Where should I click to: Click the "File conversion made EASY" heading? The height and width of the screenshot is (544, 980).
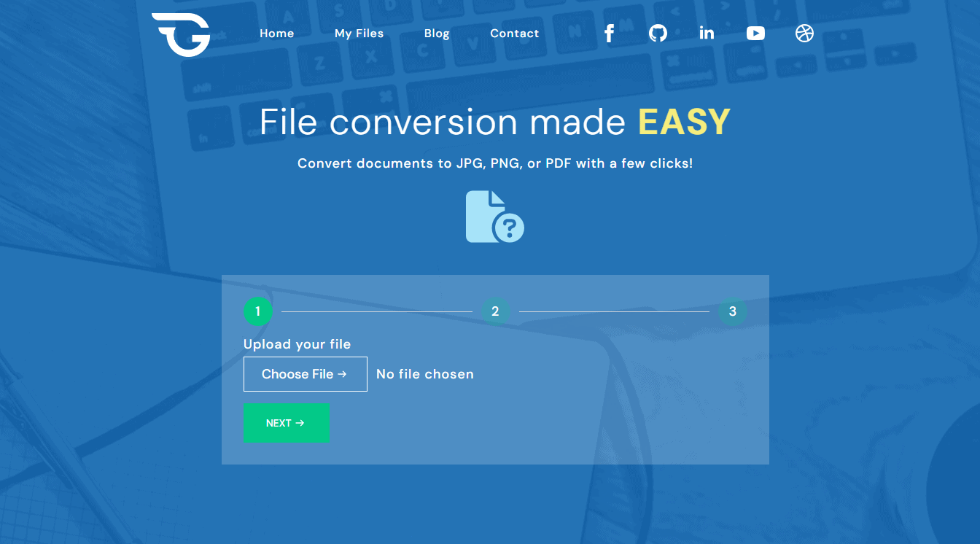click(x=495, y=122)
